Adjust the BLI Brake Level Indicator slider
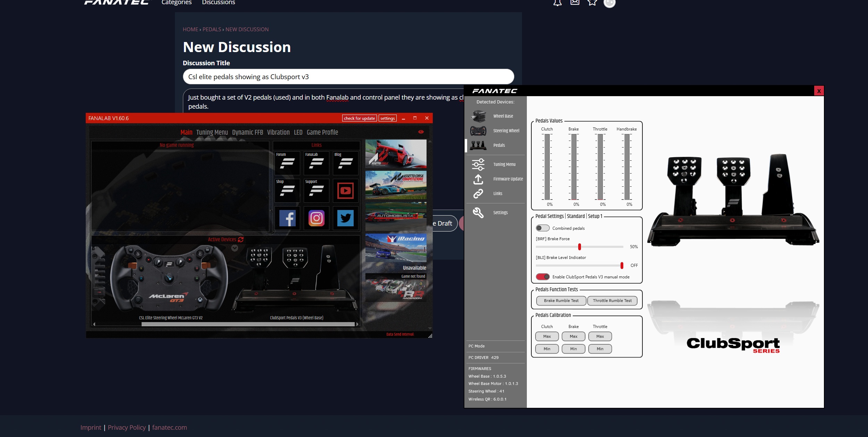The width and height of the screenshot is (868, 437). point(580,266)
